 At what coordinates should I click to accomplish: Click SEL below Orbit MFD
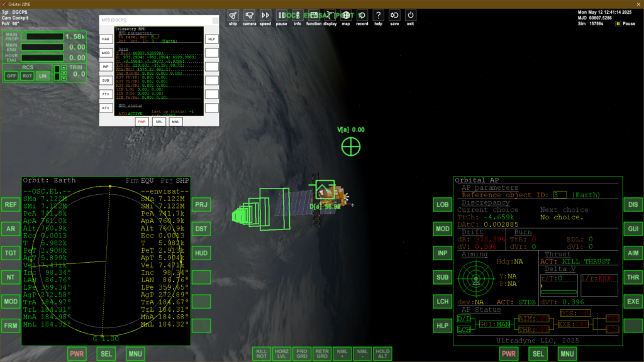106,354
